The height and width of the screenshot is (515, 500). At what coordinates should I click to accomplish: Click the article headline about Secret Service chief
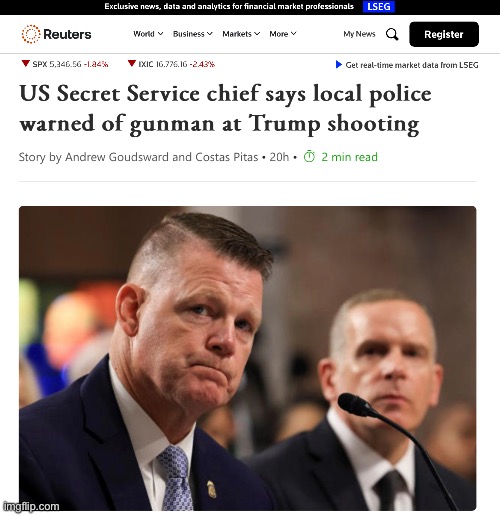coord(225,108)
